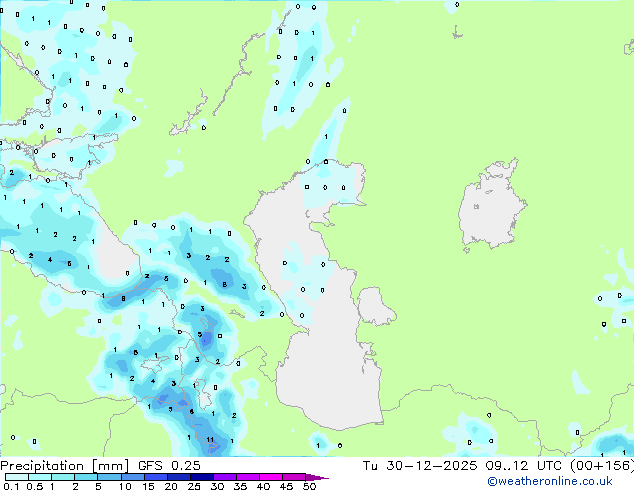Click the 40 mm magenta legend swatch

pos(271,477)
